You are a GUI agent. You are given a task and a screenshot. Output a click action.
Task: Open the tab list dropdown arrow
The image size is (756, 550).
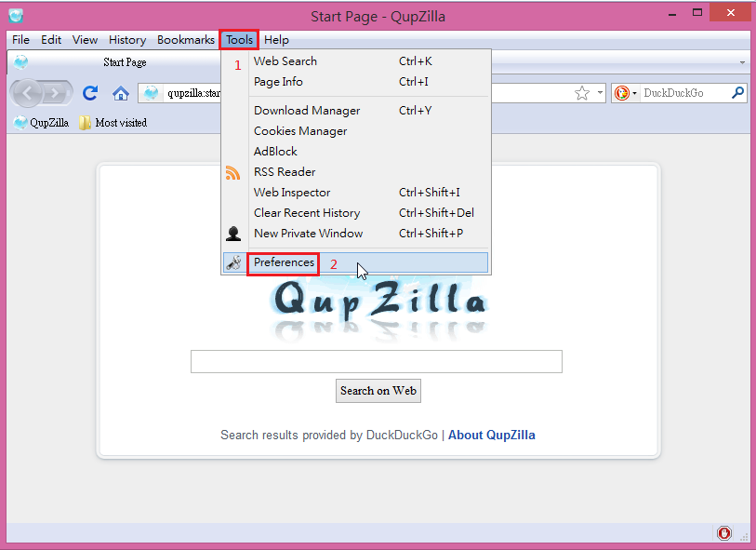coord(742,62)
